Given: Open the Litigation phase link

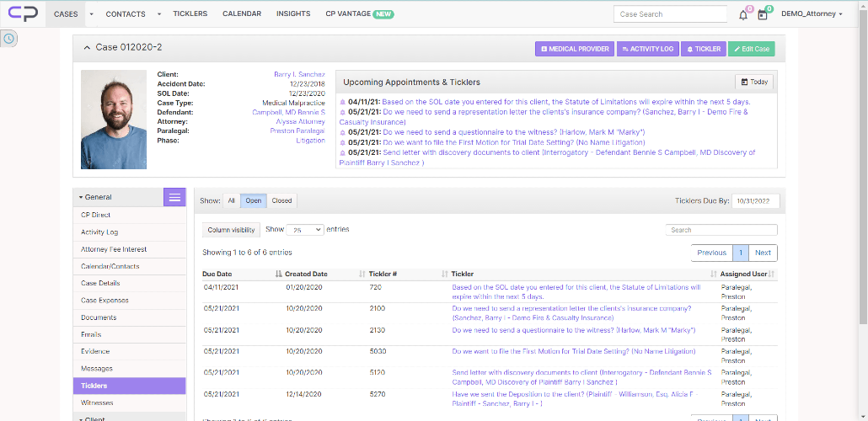Looking at the screenshot, I should 311,141.
